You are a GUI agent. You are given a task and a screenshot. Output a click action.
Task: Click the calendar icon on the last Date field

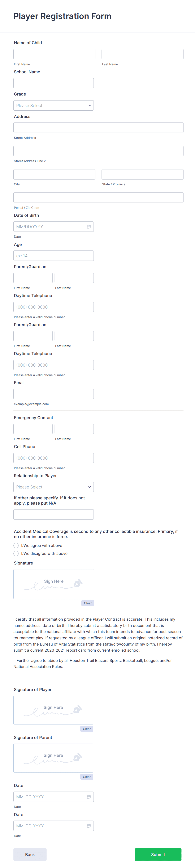click(89, 826)
